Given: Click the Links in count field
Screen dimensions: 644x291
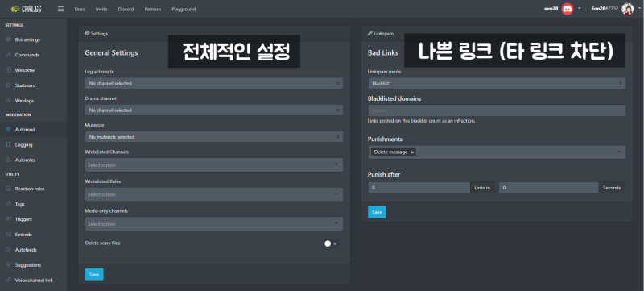Looking at the screenshot, I should 419,188.
